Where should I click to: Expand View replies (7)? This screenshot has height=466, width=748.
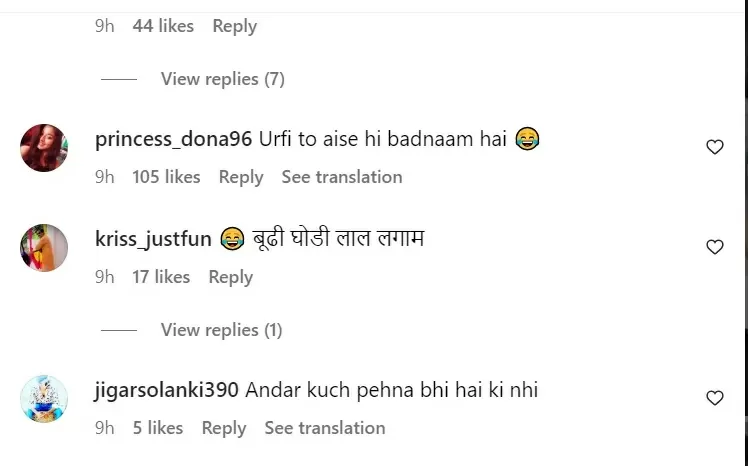[222, 79]
